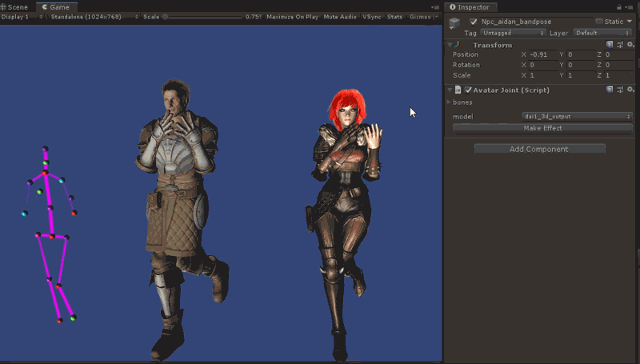Screen dimensions: 640x364
Task: Toggle the Npc_aidan_bandpose active checkbox
Action: (474, 22)
